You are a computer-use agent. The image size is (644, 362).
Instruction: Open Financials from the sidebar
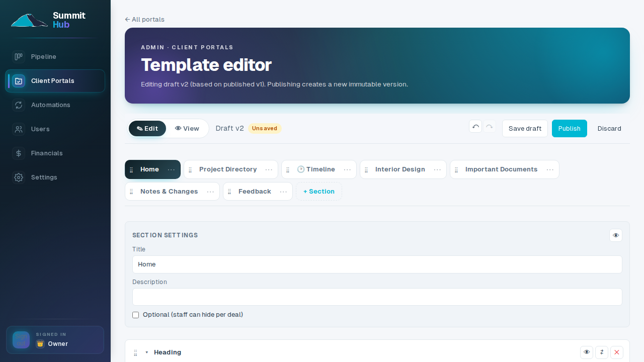tap(55, 153)
